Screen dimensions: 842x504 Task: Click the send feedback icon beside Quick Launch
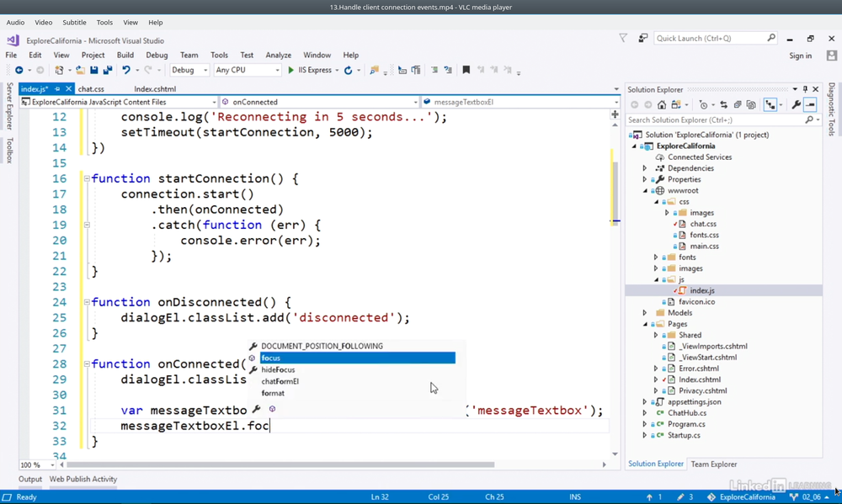point(642,38)
